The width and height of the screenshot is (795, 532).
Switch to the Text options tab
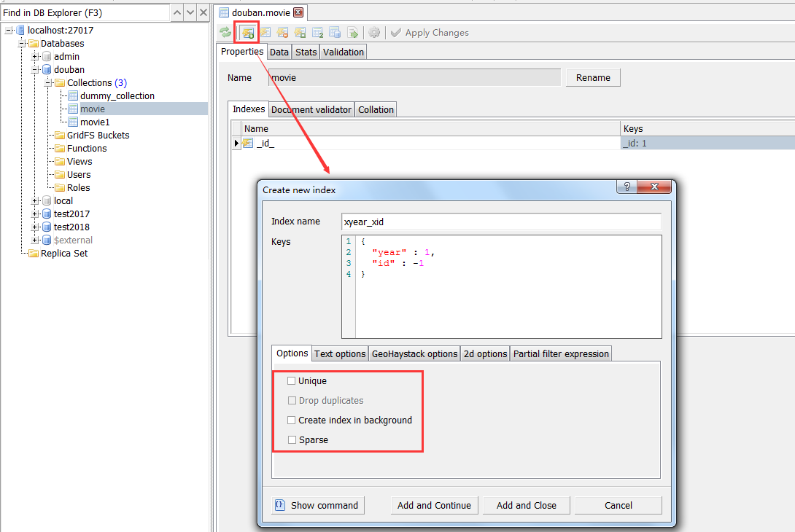340,354
